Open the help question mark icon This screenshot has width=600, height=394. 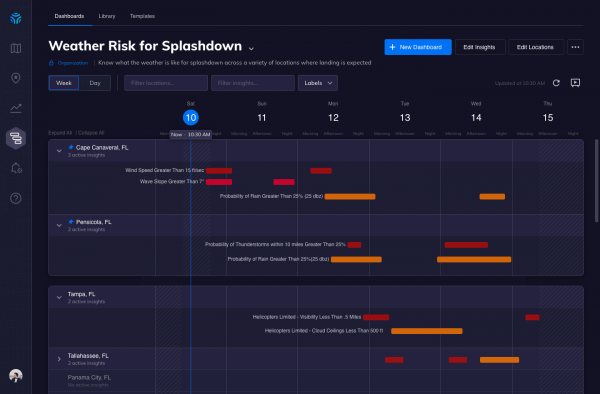[16, 198]
